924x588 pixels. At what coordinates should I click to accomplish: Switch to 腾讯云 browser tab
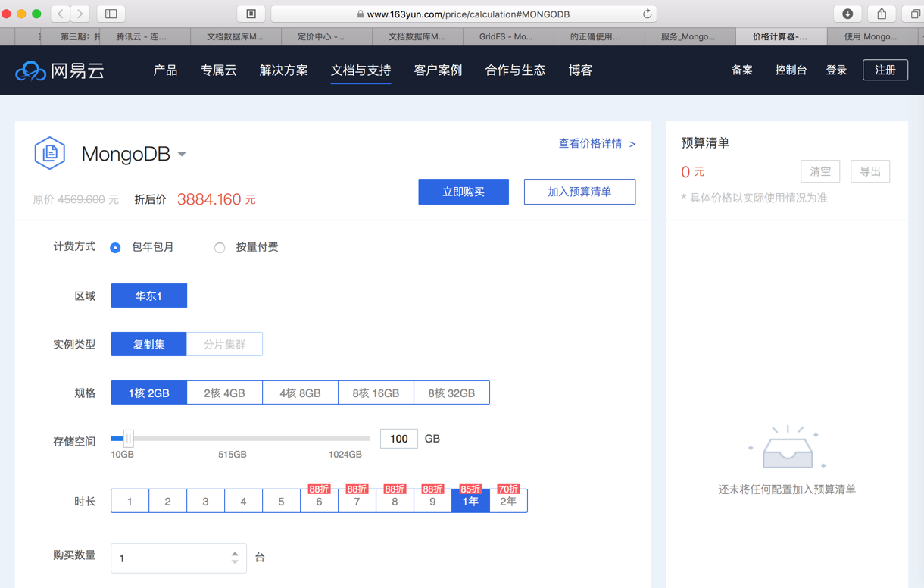point(144,36)
